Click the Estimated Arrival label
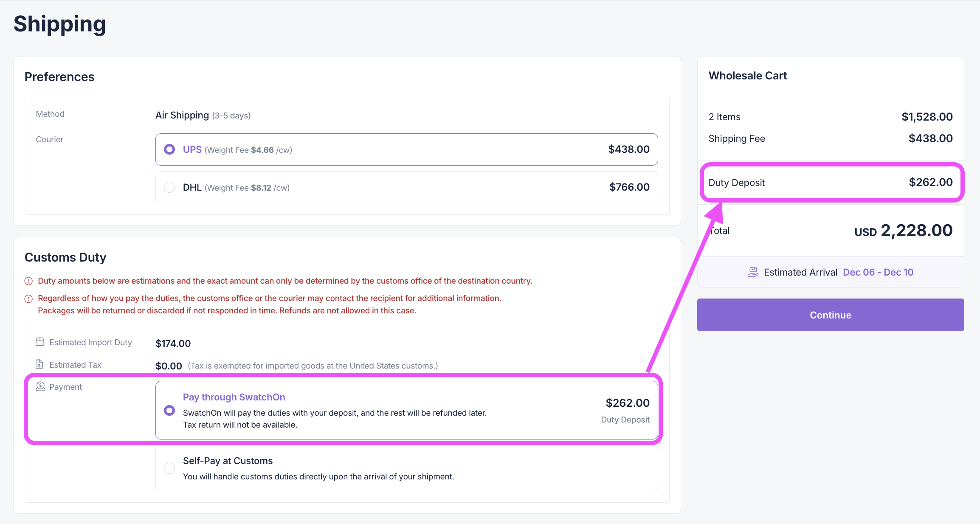Screen dimensions: 980x524 pyautogui.click(x=800, y=272)
